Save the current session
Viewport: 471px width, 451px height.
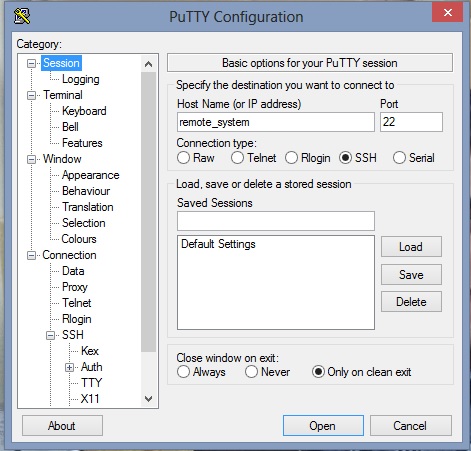(x=411, y=275)
